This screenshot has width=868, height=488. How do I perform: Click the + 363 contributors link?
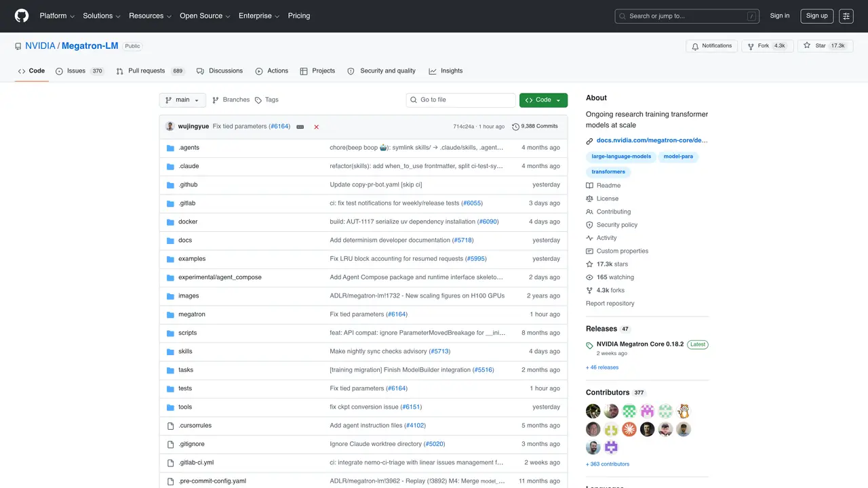pos(608,464)
